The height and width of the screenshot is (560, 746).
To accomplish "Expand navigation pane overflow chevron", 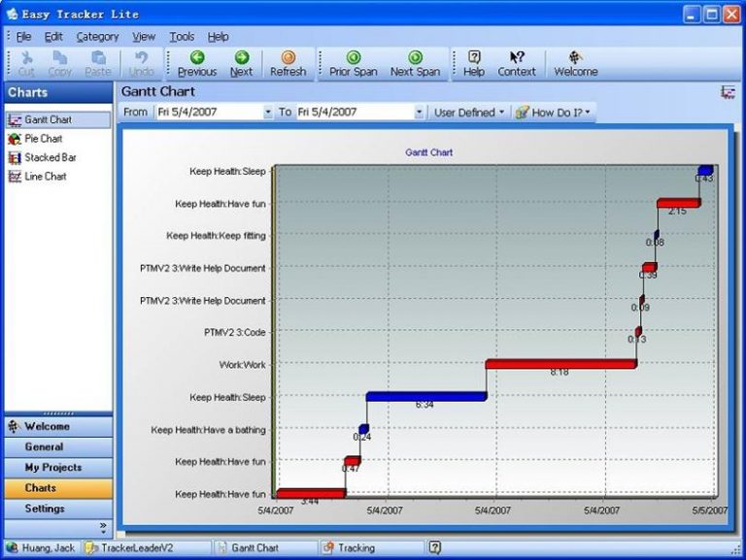I will (103, 527).
